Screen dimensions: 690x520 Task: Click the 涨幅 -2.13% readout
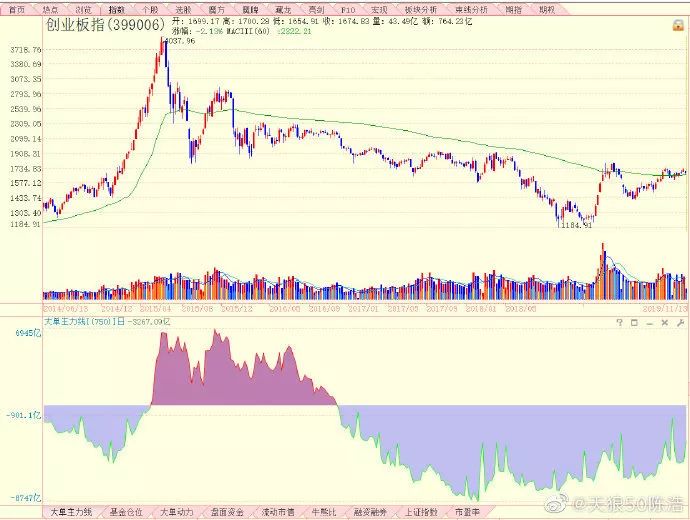pos(198,31)
